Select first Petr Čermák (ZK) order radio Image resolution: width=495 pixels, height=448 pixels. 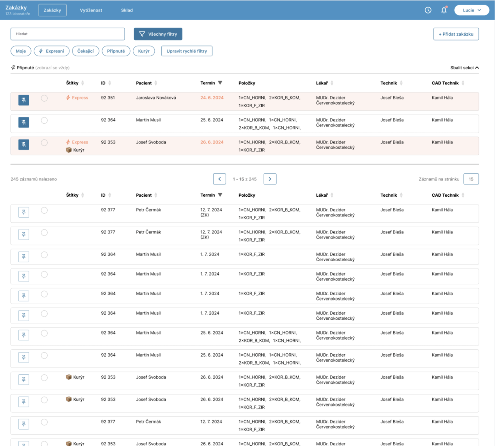44,210
